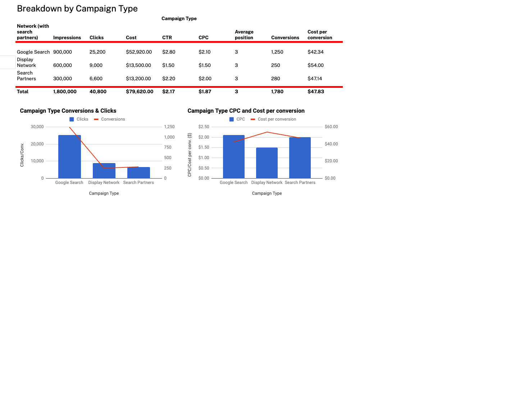This screenshot has width=532, height=396.
Task: Select the blue CPC legend swatch
Action: [232, 119]
